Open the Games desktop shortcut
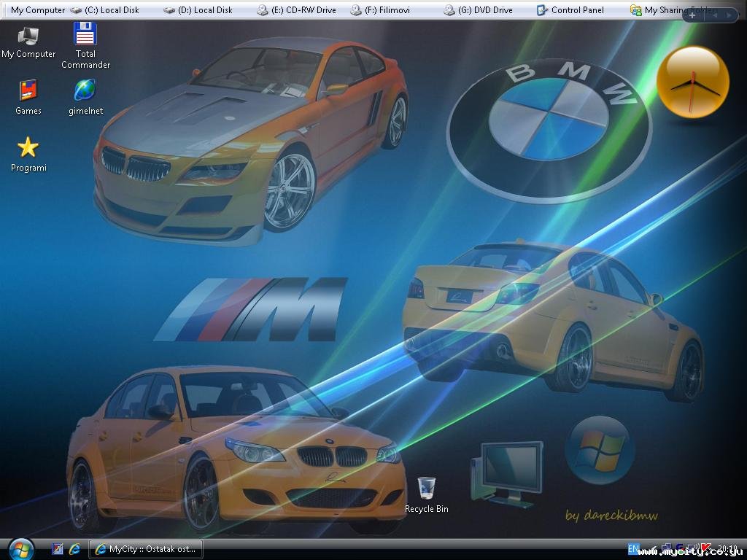This screenshot has width=747, height=560. 28,91
